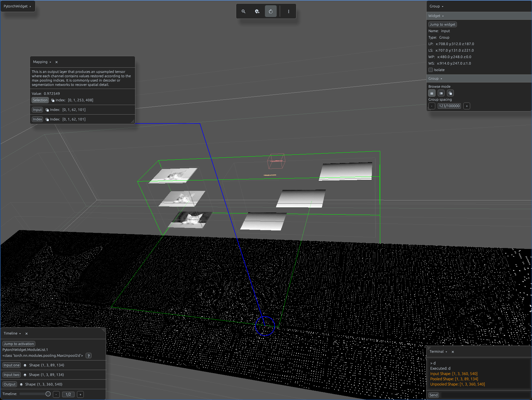Click the Pooled Shape terminal line
Image resolution: width=532 pixels, height=400 pixels.
[x=454, y=379]
